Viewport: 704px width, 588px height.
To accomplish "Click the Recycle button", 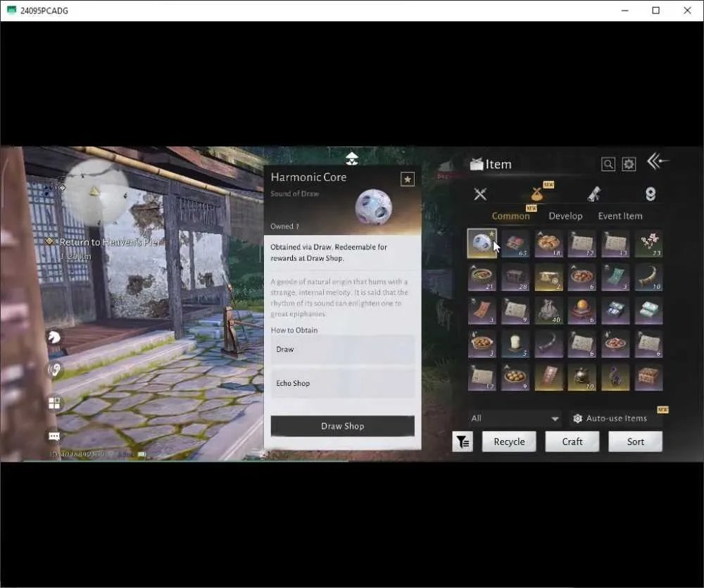I will [509, 442].
